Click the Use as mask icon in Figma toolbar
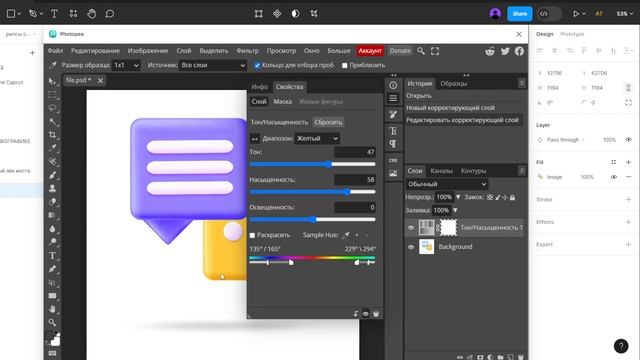 coord(296,13)
